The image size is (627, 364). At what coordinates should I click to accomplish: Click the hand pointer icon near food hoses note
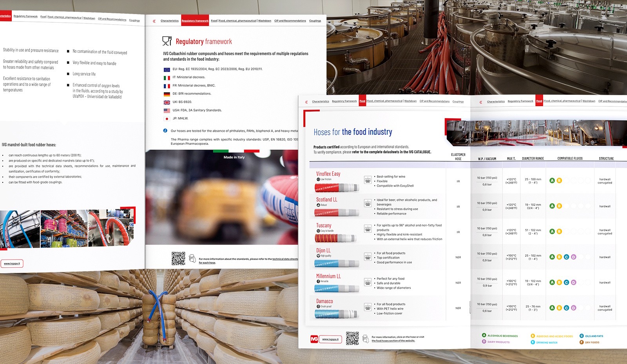365,339
